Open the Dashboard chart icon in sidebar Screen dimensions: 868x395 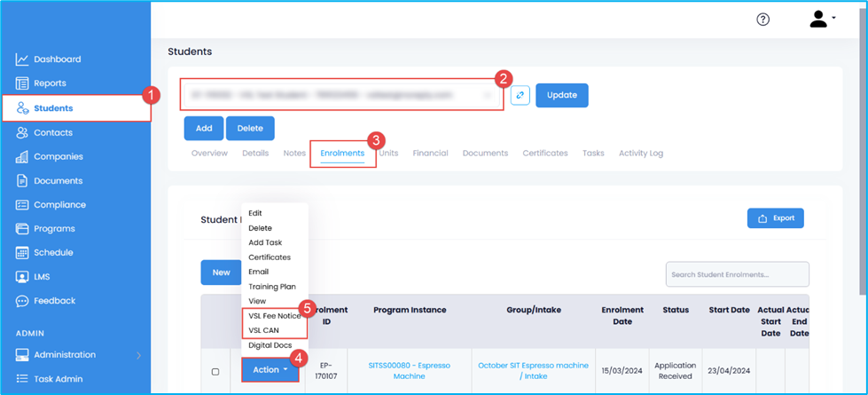point(22,59)
